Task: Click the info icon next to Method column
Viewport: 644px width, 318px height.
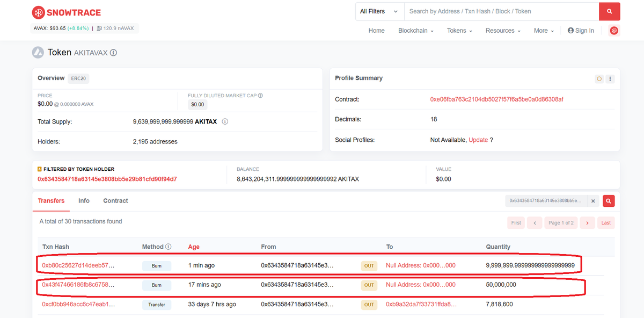Action: click(168, 247)
